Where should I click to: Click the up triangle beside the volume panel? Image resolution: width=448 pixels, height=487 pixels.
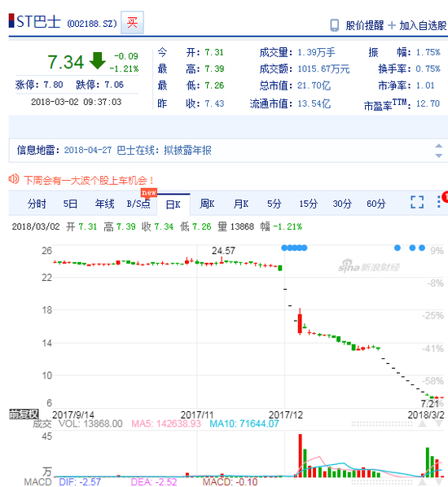coord(423,423)
